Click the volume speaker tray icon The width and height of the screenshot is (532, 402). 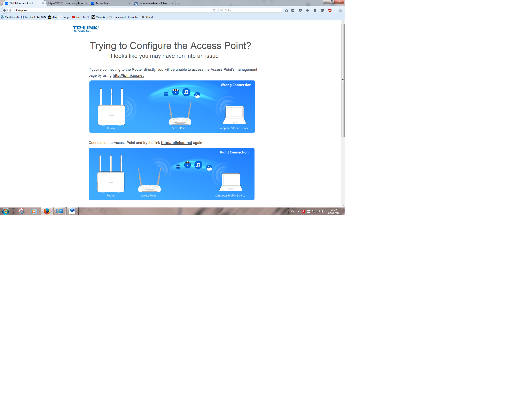pos(323,211)
